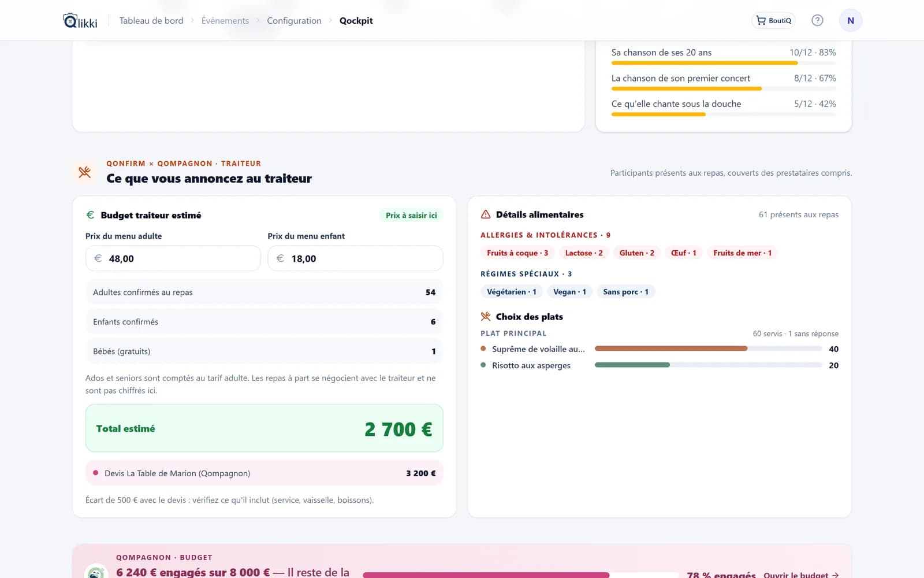
Task: Click the euro symbol in adult price field
Action: [x=98, y=258]
